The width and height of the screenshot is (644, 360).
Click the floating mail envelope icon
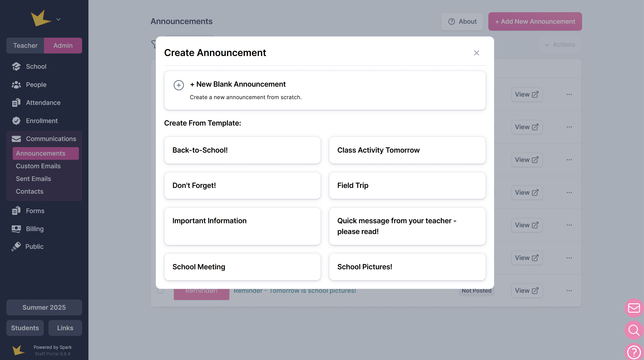tap(634, 308)
